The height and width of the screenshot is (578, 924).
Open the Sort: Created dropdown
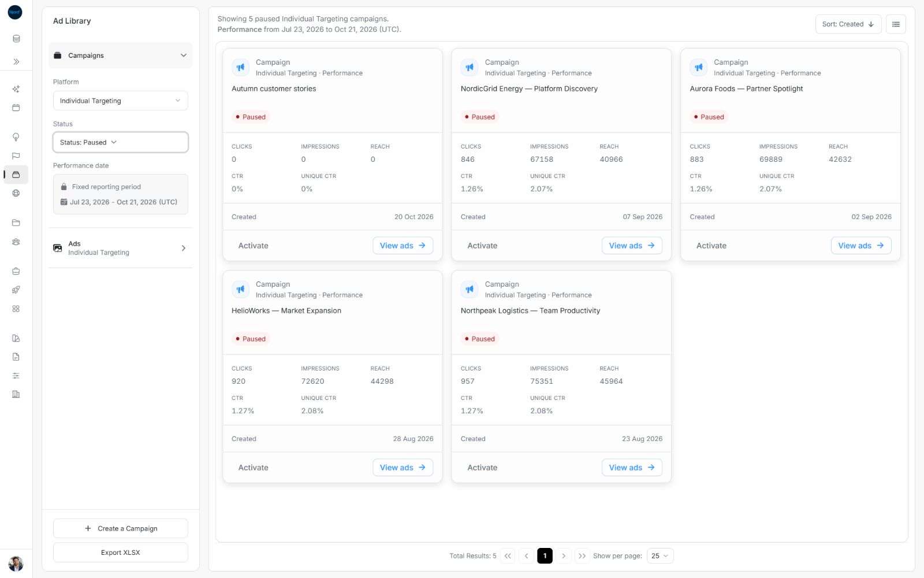[848, 24]
